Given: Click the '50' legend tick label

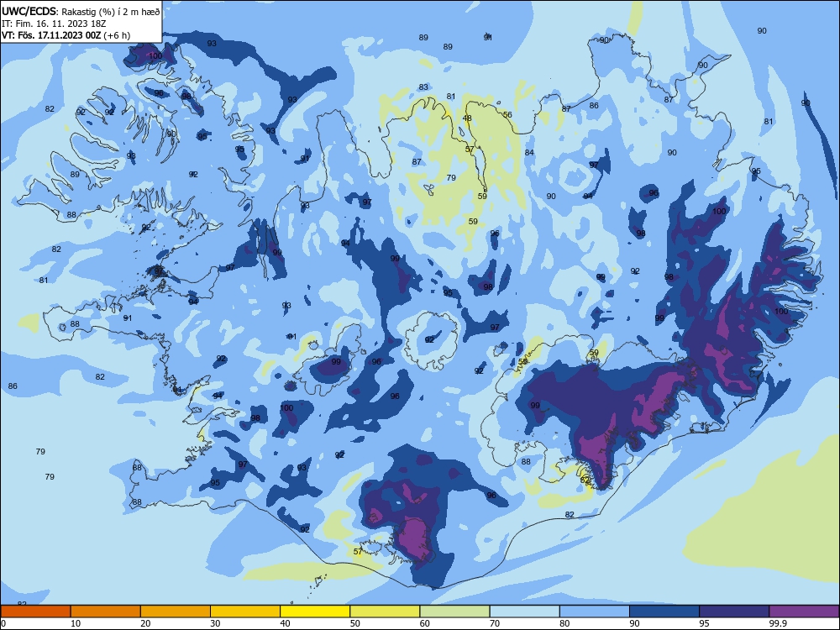Looking at the screenshot, I should point(354,623).
